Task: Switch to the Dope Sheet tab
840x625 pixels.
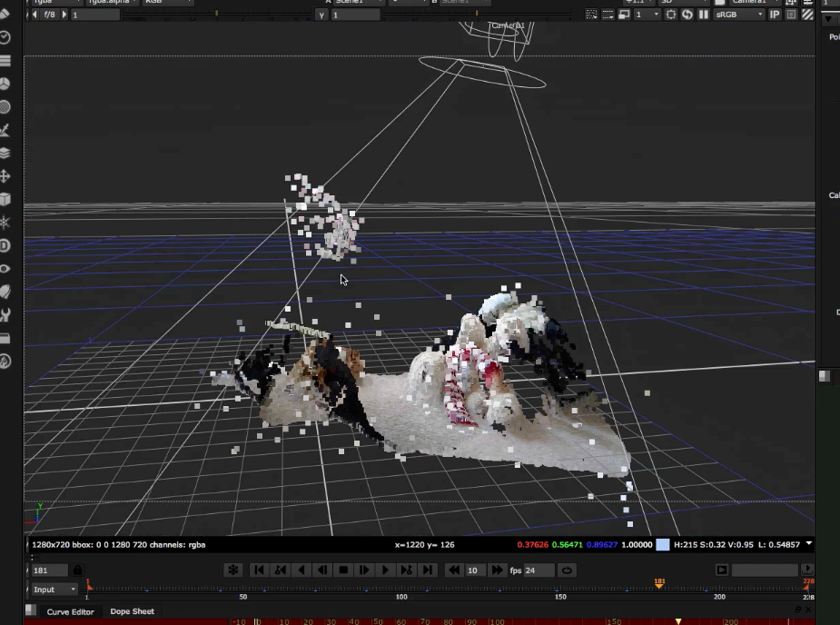Action: pyautogui.click(x=133, y=611)
